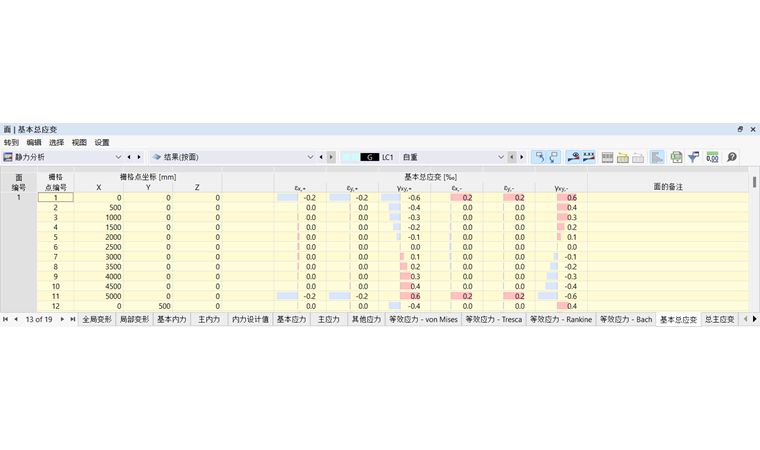
Task: Switch to 等效应力 - Rankine tab
Action: [561, 319]
